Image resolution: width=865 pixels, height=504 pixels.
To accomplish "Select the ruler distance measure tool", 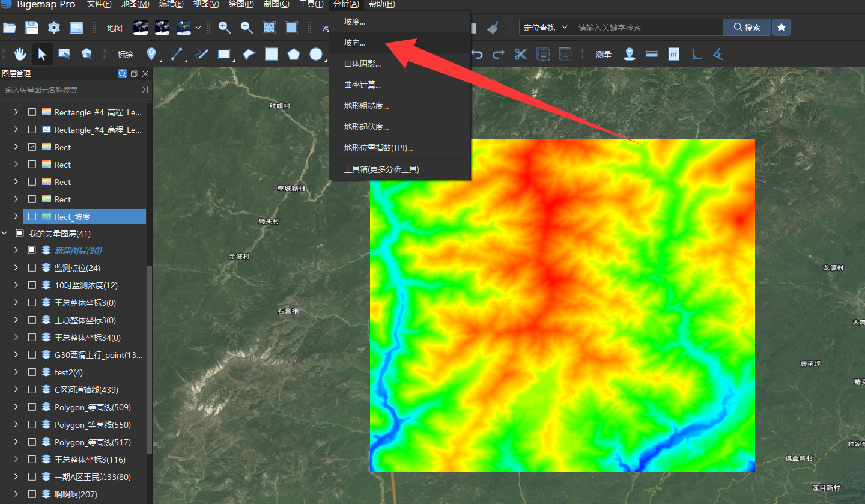I will 652,54.
